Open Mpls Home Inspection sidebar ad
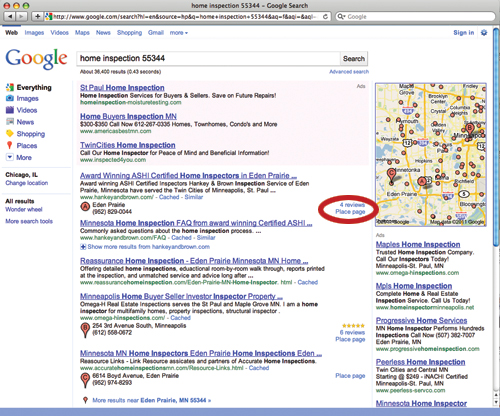Image resolution: width=500 pixels, height=416 pixels. (414, 286)
